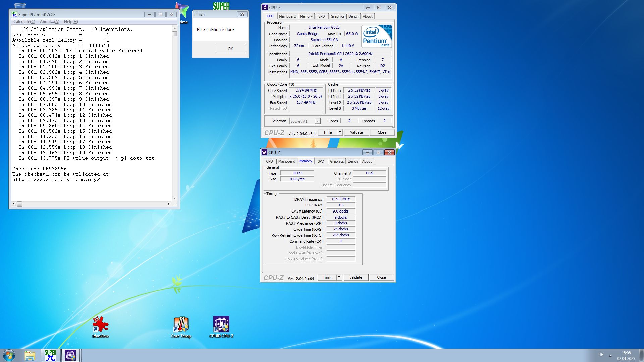Click the CAS# Latency value 9.0 clocks
This screenshot has width=644, height=362.
(x=341, y=212)
